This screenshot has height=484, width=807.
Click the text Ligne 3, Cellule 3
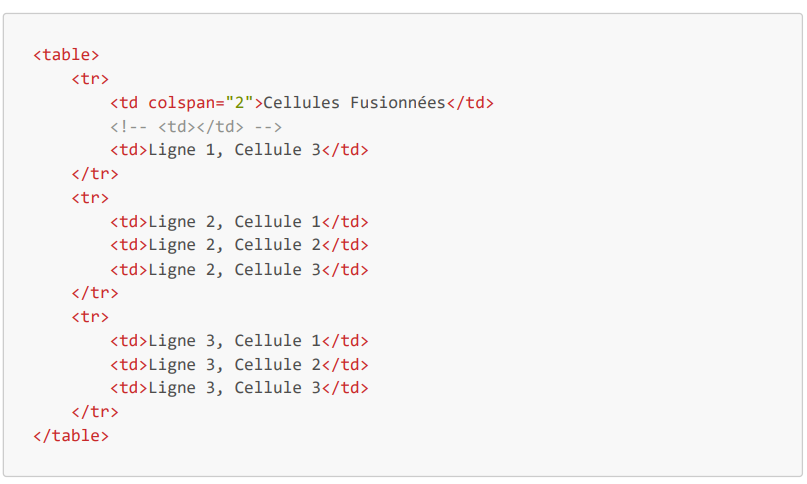[234, 388]
